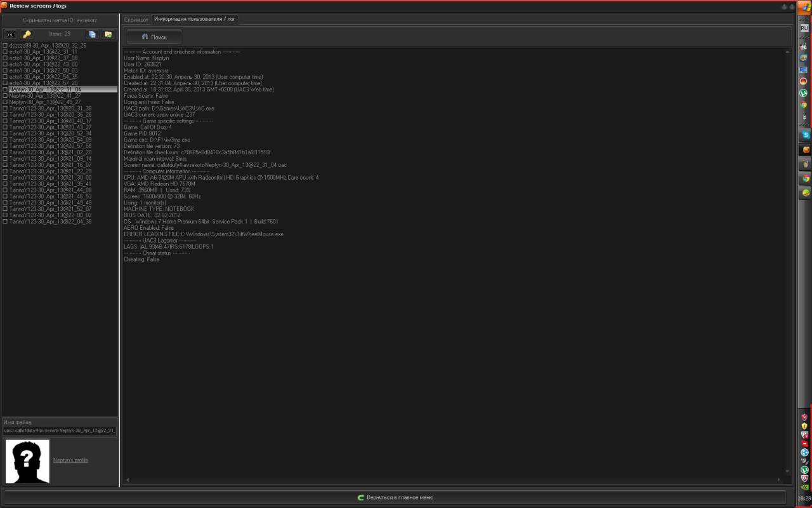
Task: Click the question-mark avatar thumbnail
Action: [x=27, y=462]
